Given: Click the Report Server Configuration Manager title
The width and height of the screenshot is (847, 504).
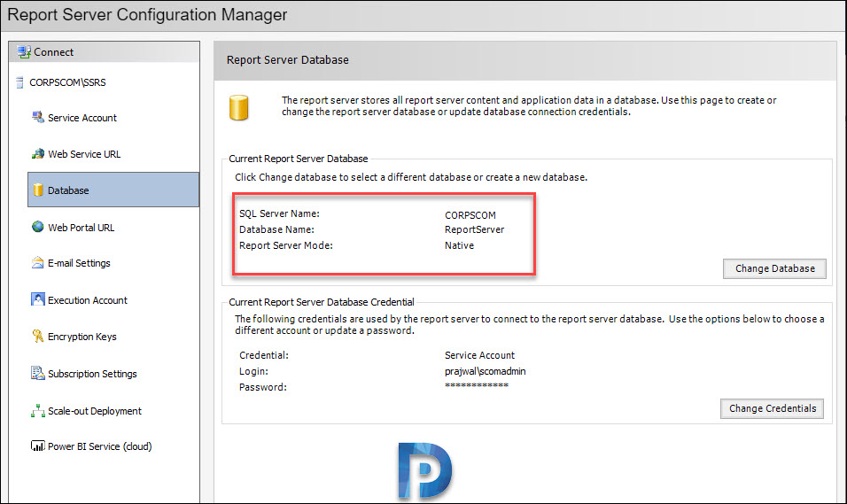Looking at the screenshot, I should [147, 14].
